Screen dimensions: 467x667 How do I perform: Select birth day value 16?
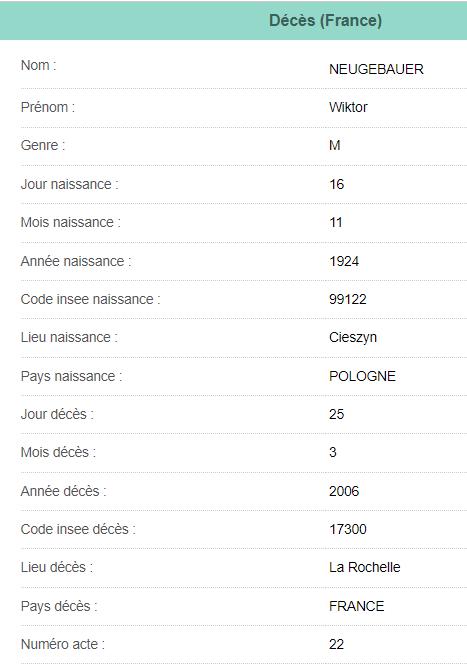pyautogui.click(x=336, y=184)
